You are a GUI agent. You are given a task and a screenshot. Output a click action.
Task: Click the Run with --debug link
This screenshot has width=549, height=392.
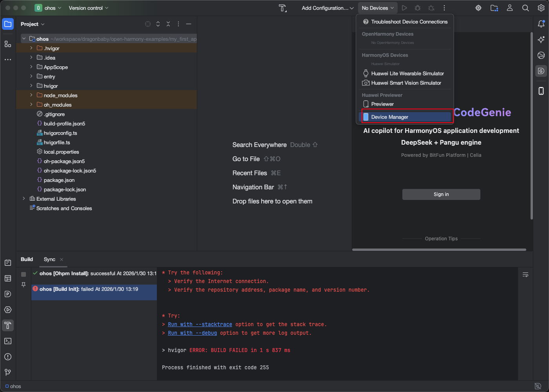click(192, 333)
